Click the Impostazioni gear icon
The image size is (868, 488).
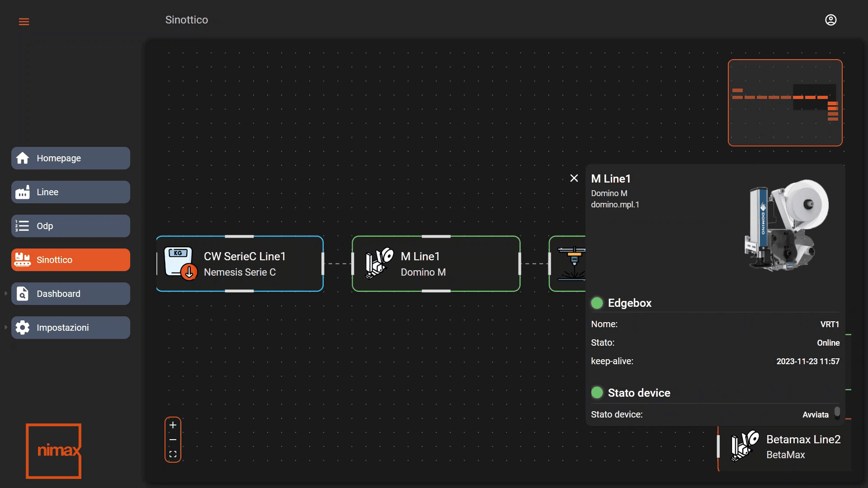23,328
